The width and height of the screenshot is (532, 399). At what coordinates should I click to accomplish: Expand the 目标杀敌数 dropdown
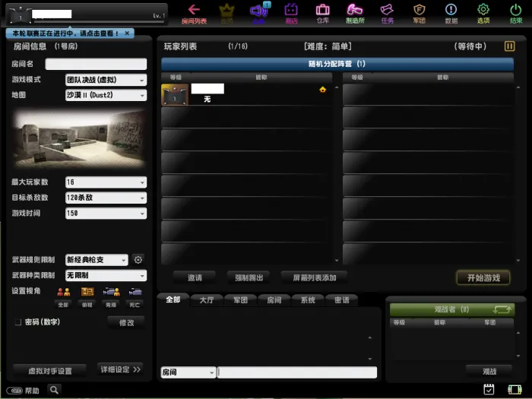click(x=106, y=198)
